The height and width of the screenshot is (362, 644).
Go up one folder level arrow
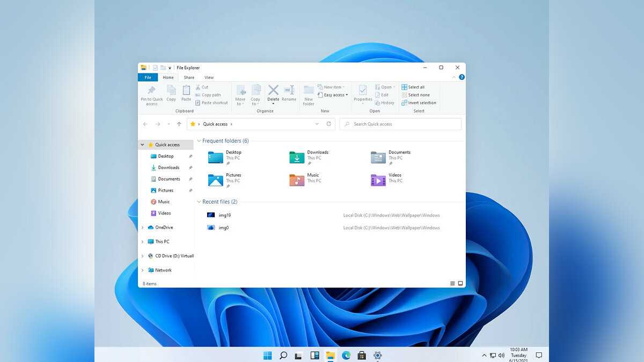click(x=179, y=124)
